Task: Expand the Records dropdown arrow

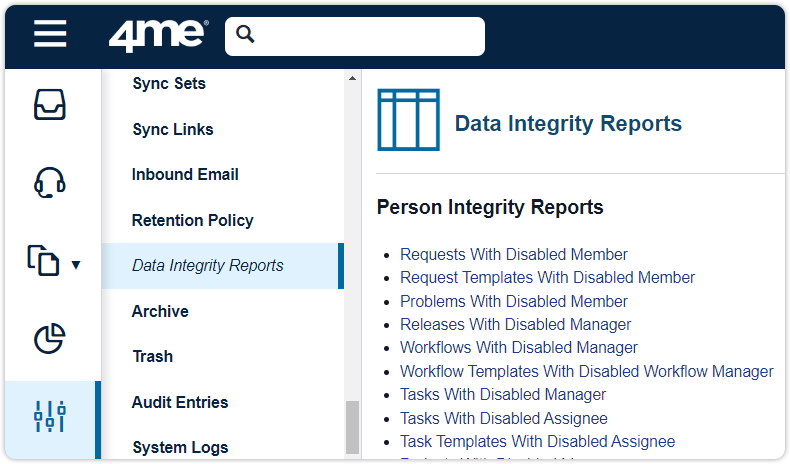Action: point(76,264)
